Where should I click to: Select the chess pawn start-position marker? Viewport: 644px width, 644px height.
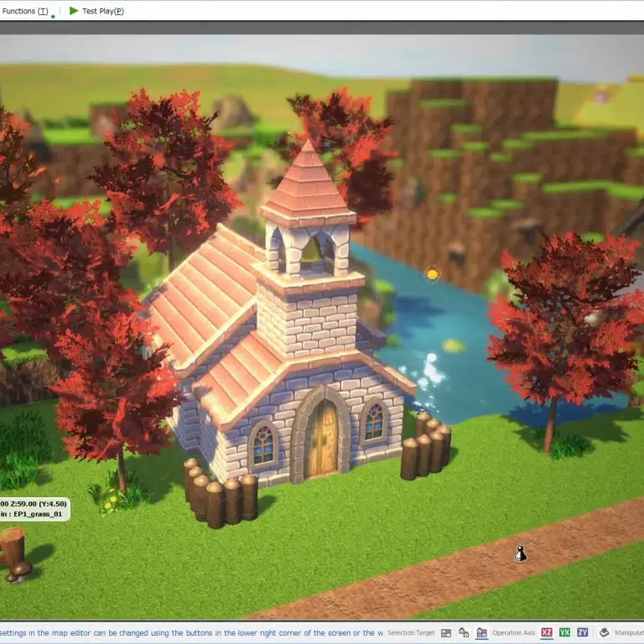(x=520, y=553)
